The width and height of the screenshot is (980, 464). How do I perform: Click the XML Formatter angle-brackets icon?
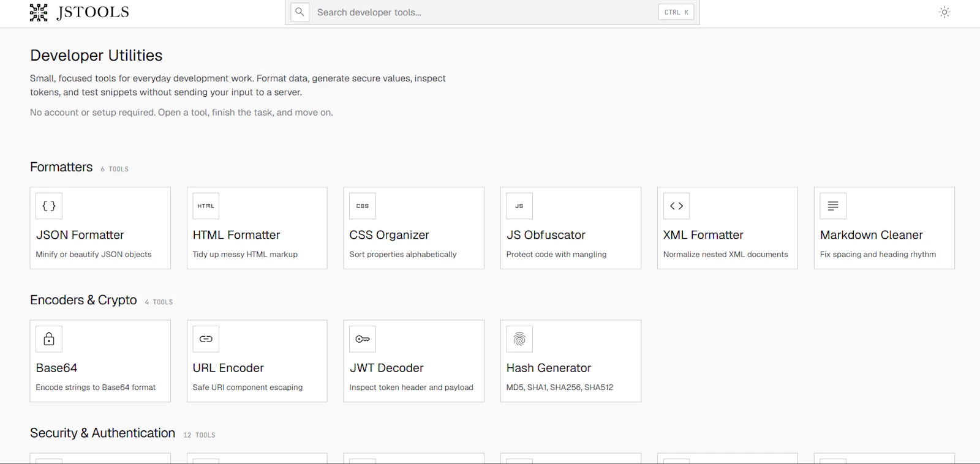(x=676, y=206)
